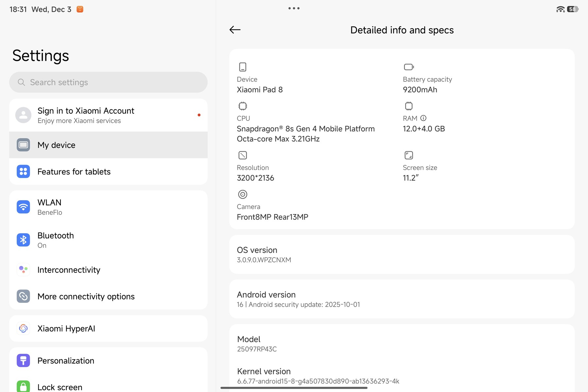Tap the Interconnectivity dots icon
The image size is (588, 392).
23,270
